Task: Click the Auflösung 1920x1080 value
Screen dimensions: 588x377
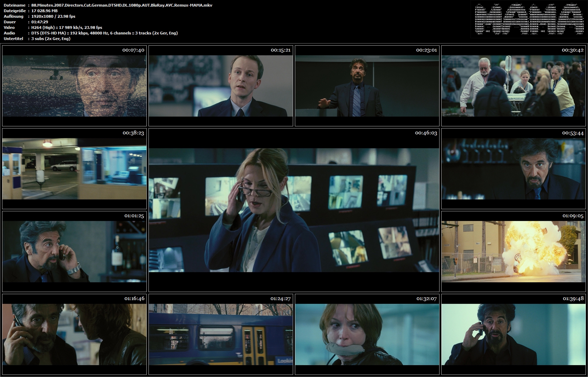Action: (53, 16)
